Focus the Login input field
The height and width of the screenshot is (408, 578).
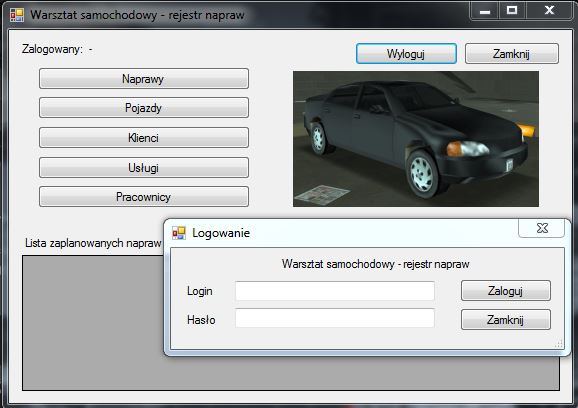pos(335,291)
